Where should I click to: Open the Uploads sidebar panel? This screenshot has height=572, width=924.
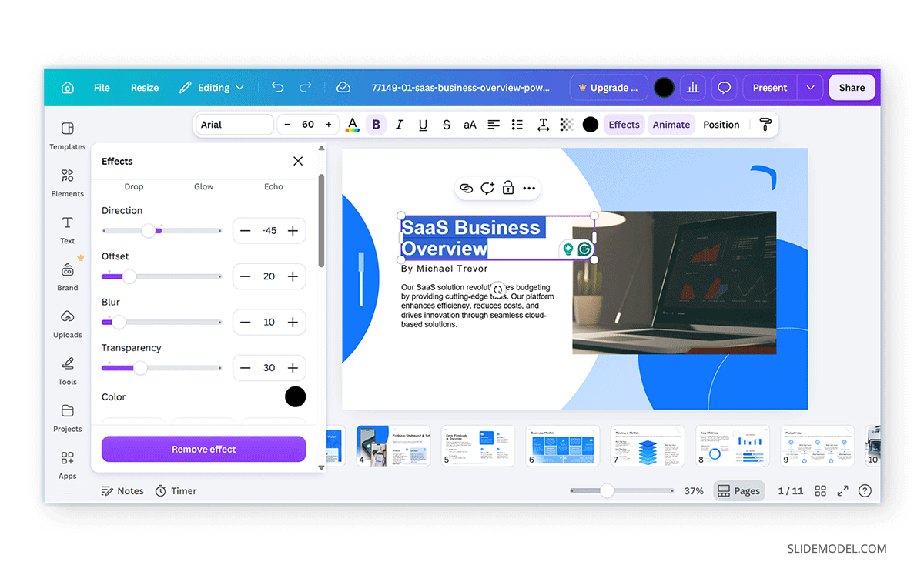68,324
